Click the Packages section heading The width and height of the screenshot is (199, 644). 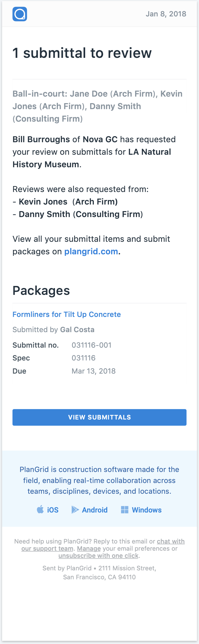click(x=41, y=290)
